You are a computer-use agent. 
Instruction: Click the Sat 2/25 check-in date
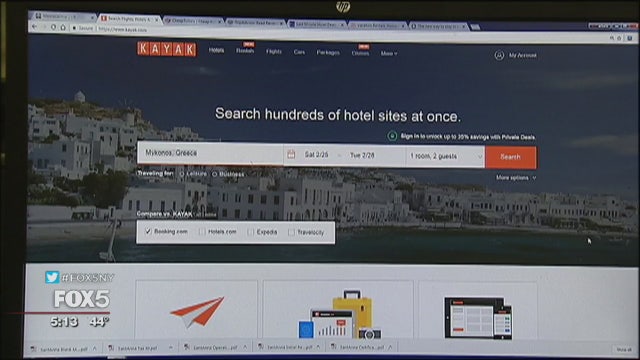[316, 155]
